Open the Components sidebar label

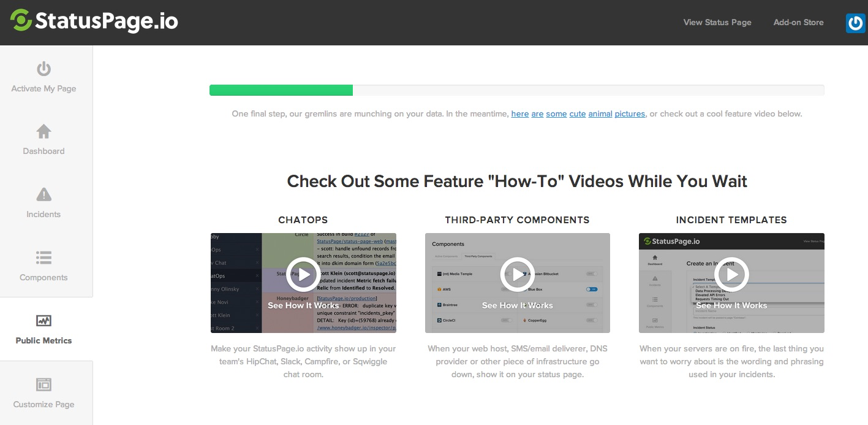pos(43,277)
